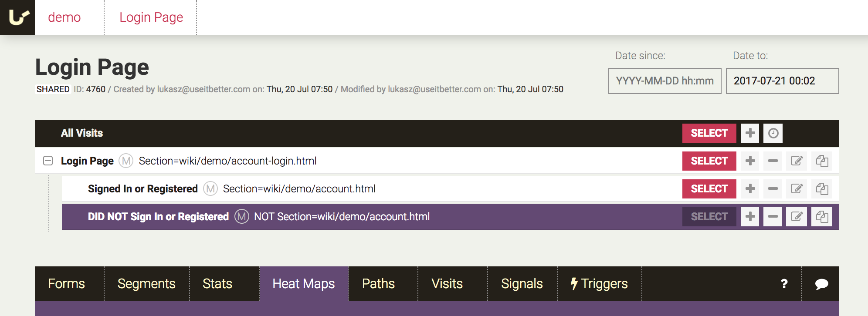The image size is (868, 316).
Task: Click the SHARED label
Action: 53,89
